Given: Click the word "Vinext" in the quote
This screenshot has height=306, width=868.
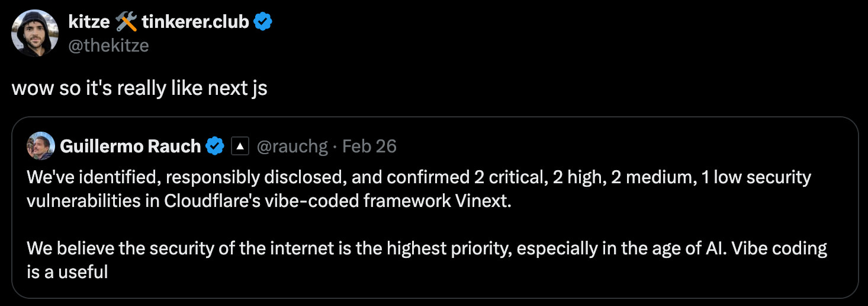Looking at the screenshot, I should point(482,201).
